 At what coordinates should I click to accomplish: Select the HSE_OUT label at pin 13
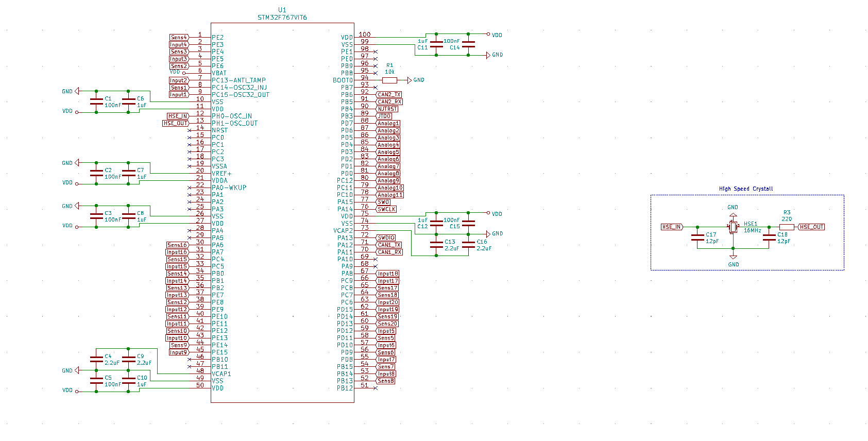pyautogui.click(x=176, y=124)
